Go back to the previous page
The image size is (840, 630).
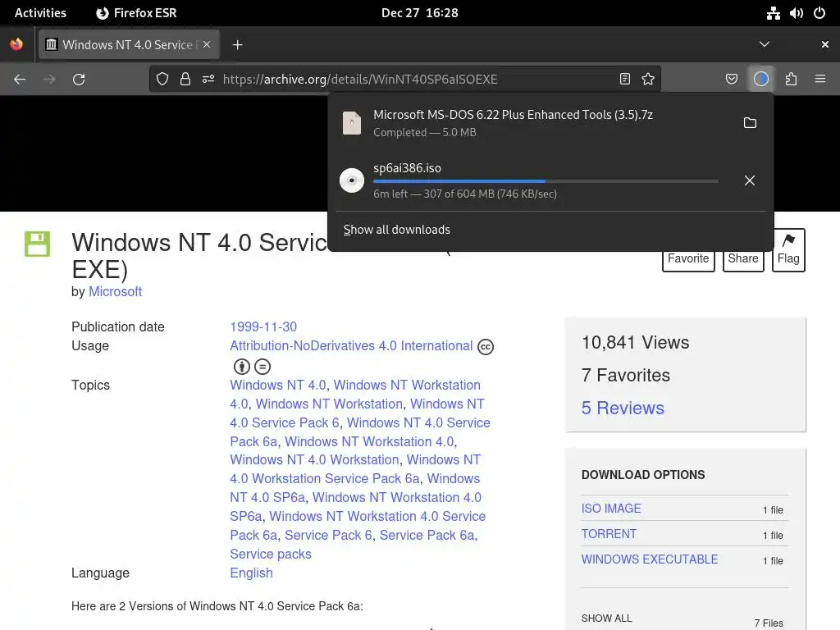point(20,80)
